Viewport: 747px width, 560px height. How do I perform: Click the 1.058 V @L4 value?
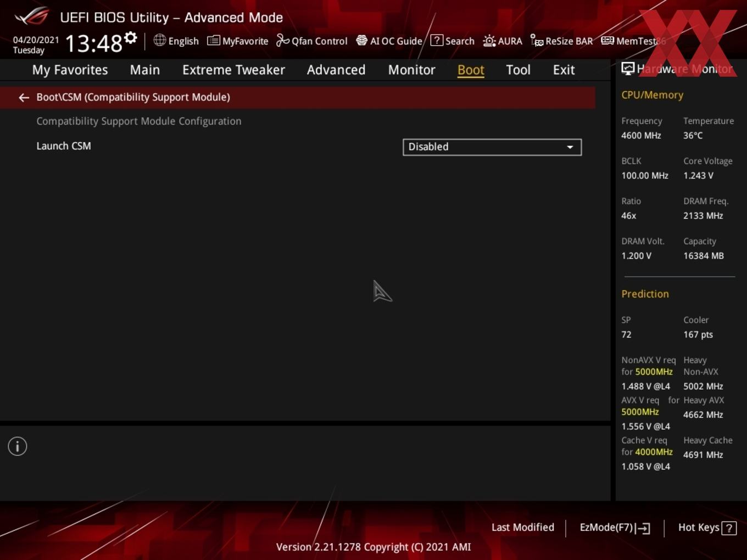coord(645,467)
